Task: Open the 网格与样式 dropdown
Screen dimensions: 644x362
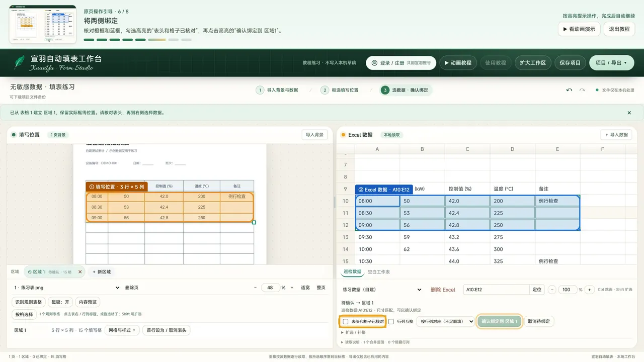Action: (122, 330)
